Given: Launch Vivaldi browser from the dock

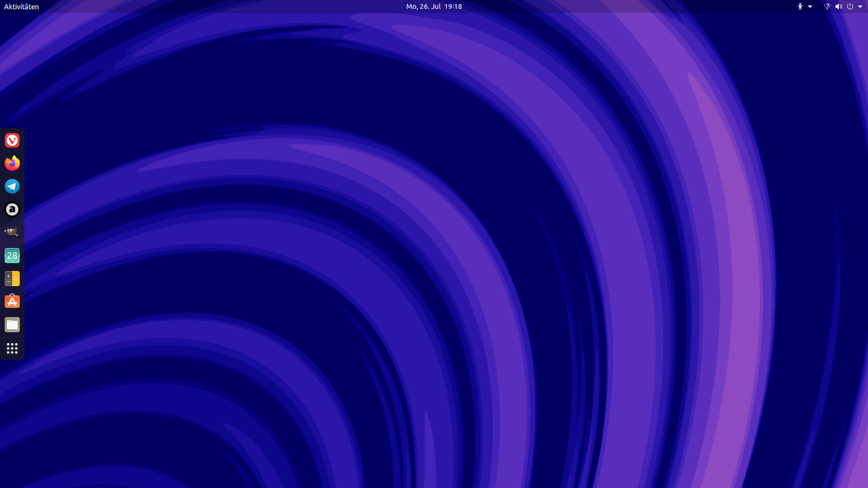Looking at the screenshot, I should coord(12,140).
